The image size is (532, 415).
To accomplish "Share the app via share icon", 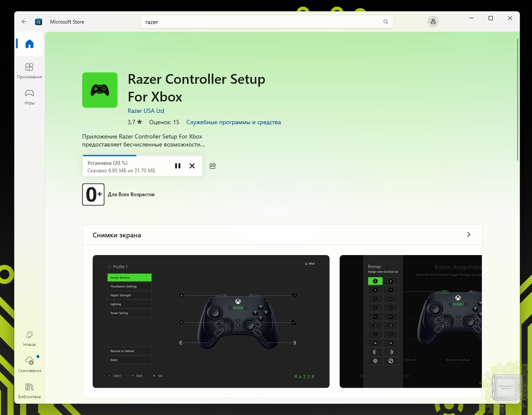I will tap(213, 166).
